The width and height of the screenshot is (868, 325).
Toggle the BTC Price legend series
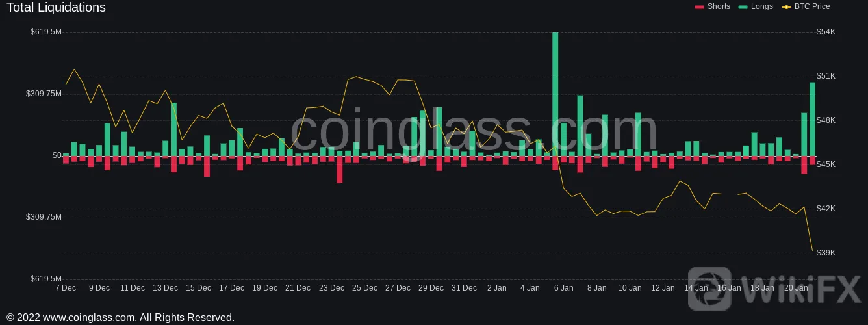806,6
